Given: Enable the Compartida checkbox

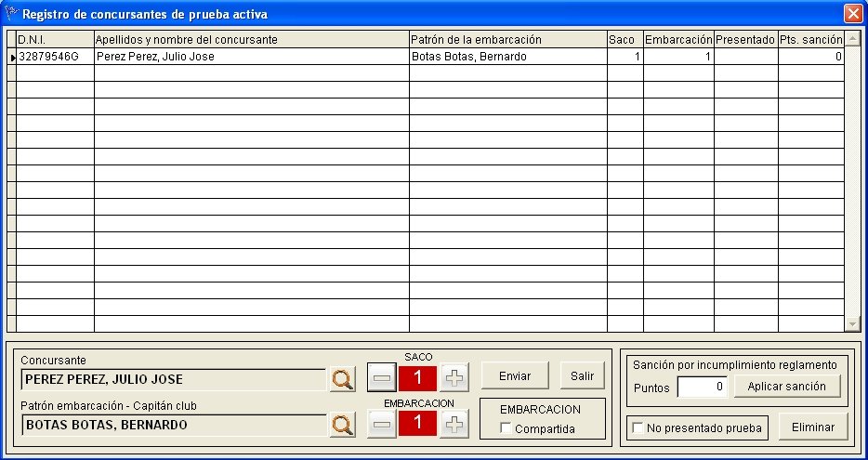Looking at the screenshot, I should click(505, 428).
